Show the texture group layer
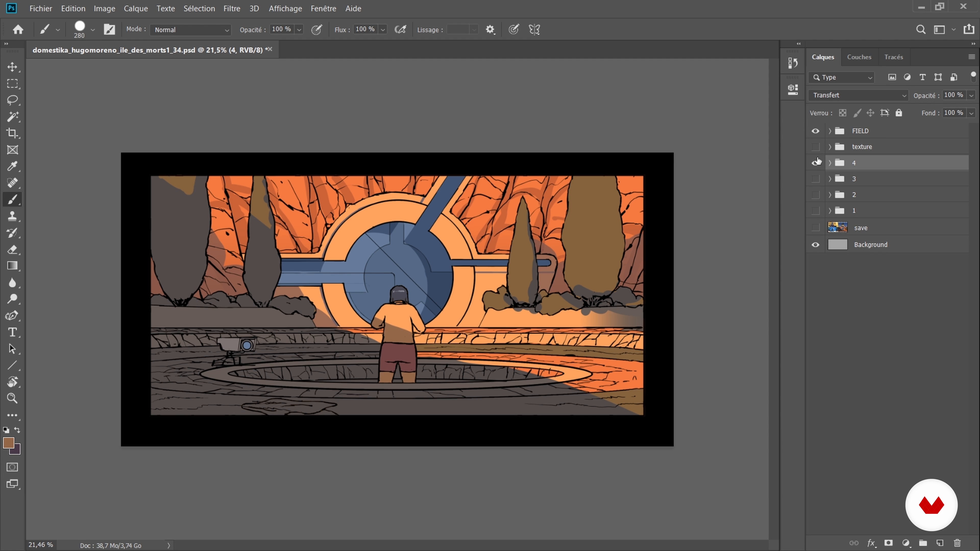The height and width of the screenshot is (551, 980). click(x=815, y=147)
